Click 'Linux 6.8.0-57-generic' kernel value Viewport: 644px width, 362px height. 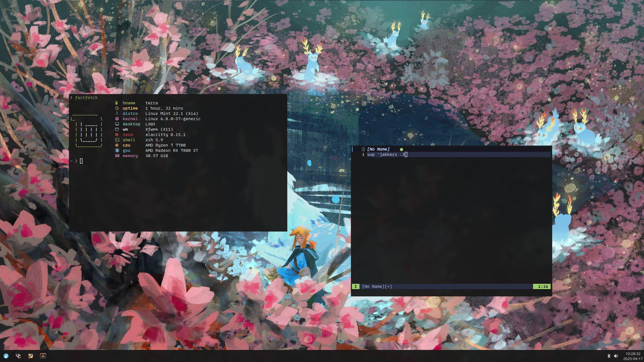point(173,119)
